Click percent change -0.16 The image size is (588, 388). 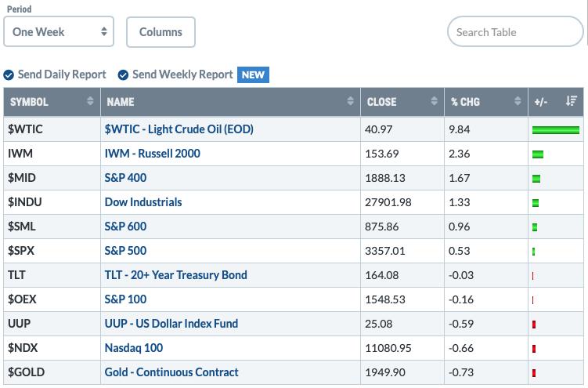tap(461, 299)
